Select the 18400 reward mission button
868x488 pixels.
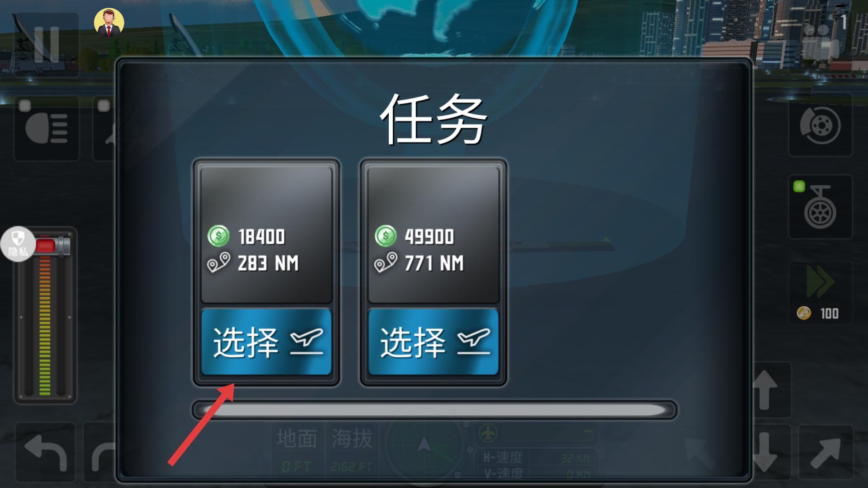tap(266, 342)
